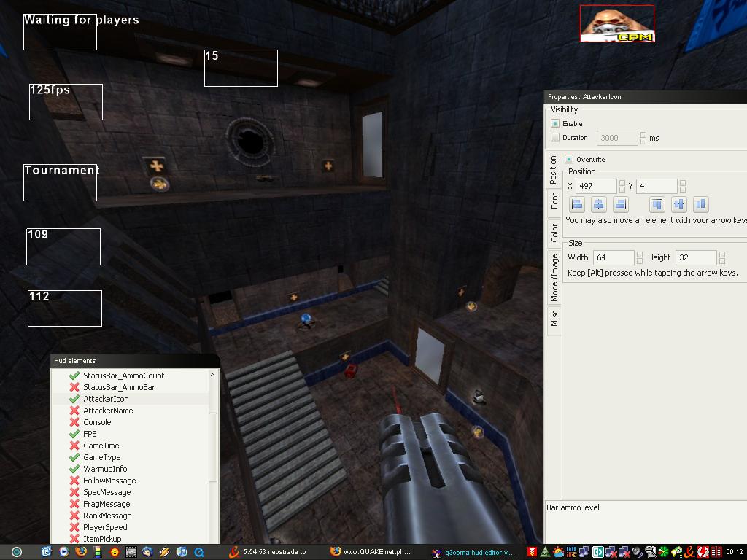
Task: Select the '112' HUD element box
Action: tap(65, 308)
